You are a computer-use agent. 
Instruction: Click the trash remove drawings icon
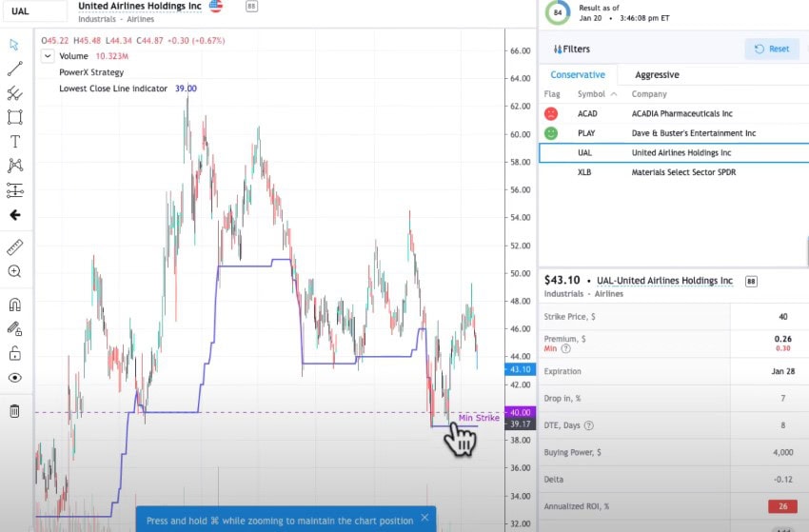point(14,411)
